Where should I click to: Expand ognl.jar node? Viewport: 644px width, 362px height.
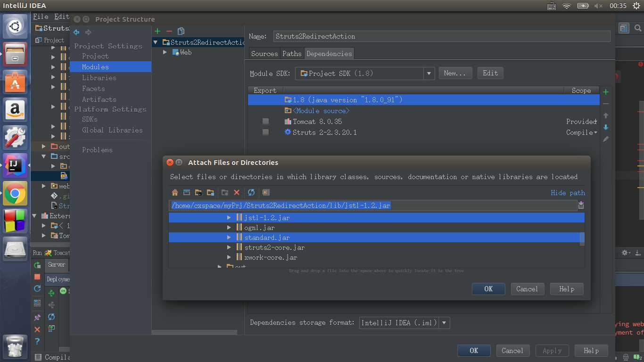pyautogui.click(x=229, y=228)
